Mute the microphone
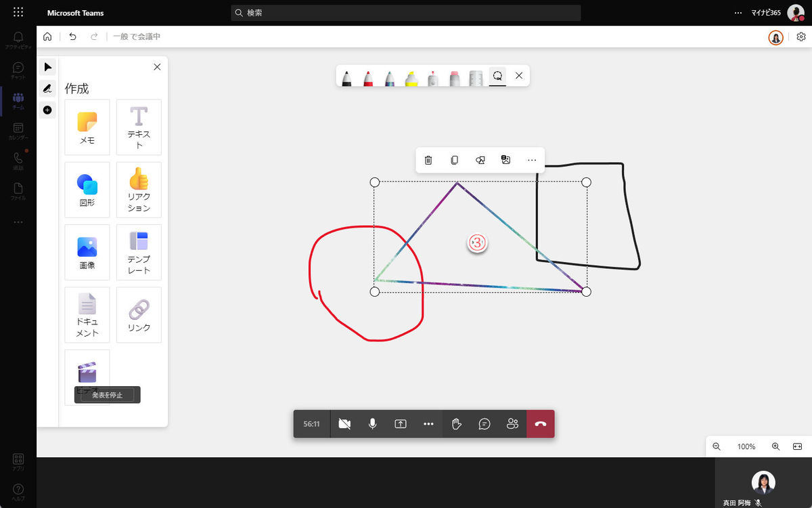This screenshot has height=508, width=812. 372,424
